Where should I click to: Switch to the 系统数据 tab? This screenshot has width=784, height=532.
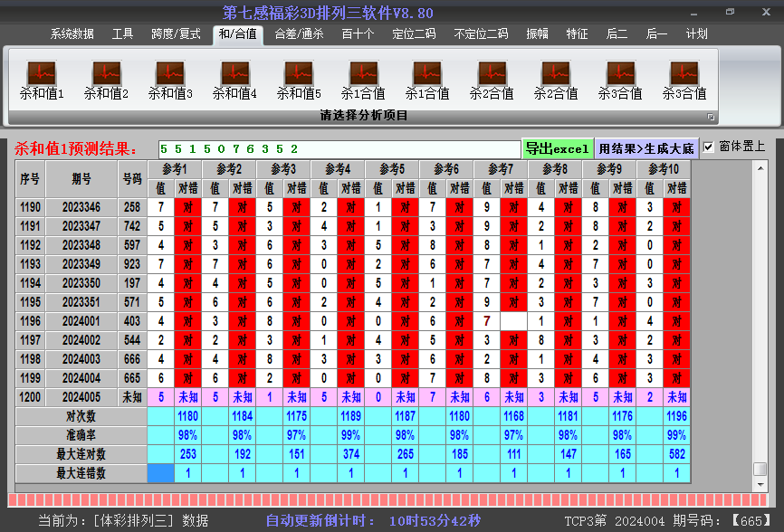pyautogui.click(x=72, y=34)
